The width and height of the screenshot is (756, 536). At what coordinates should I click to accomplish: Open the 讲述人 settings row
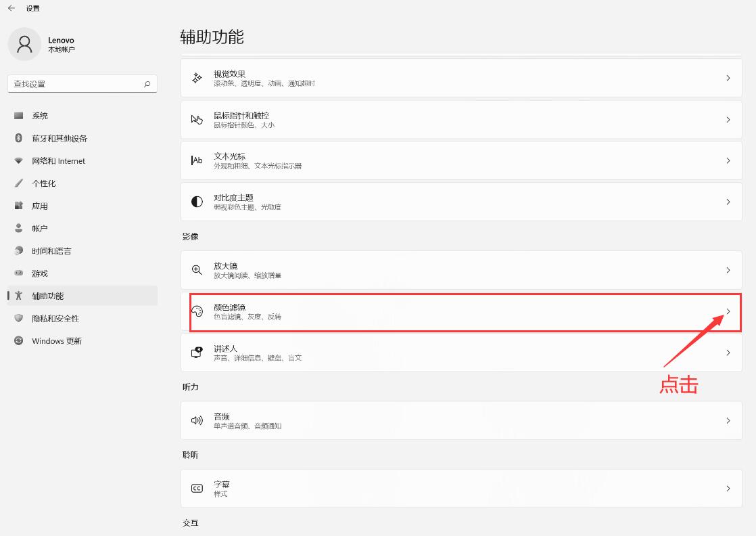(x=460, y=353)
